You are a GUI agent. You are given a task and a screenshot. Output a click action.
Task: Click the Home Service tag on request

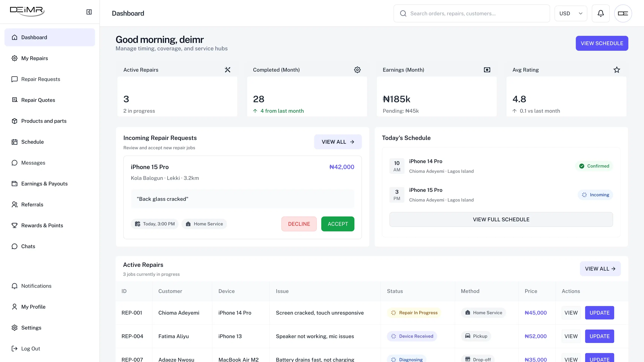[204, 224]
